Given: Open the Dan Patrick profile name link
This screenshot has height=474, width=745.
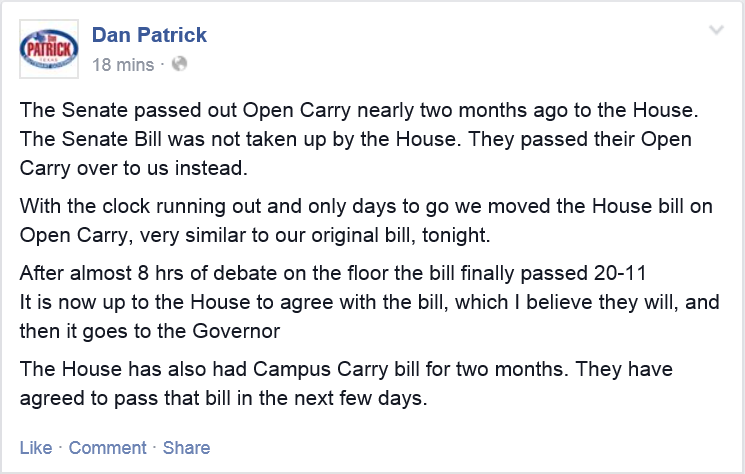Looking at the screenshot, I should 149,35.
